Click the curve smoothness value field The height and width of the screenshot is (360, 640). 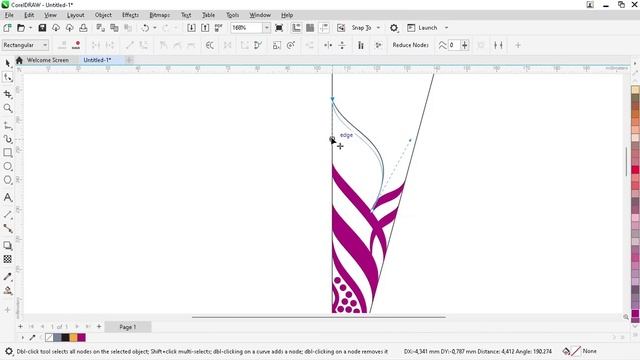454,45
